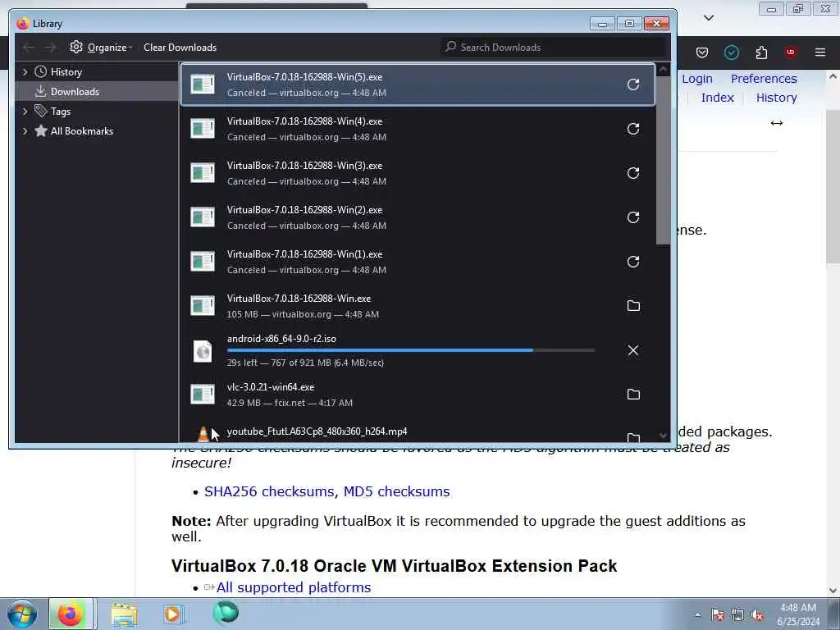The image size is (840, 630).
Task: Open the History link on the webpage
Action: point(776,98)
